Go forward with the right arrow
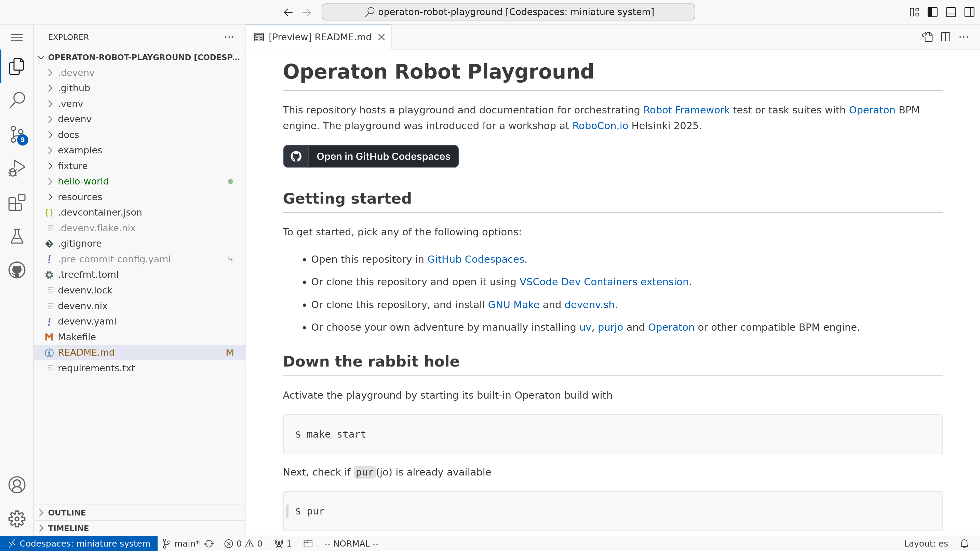The height and width of the screenshot is (551, 980). [307, 12]
